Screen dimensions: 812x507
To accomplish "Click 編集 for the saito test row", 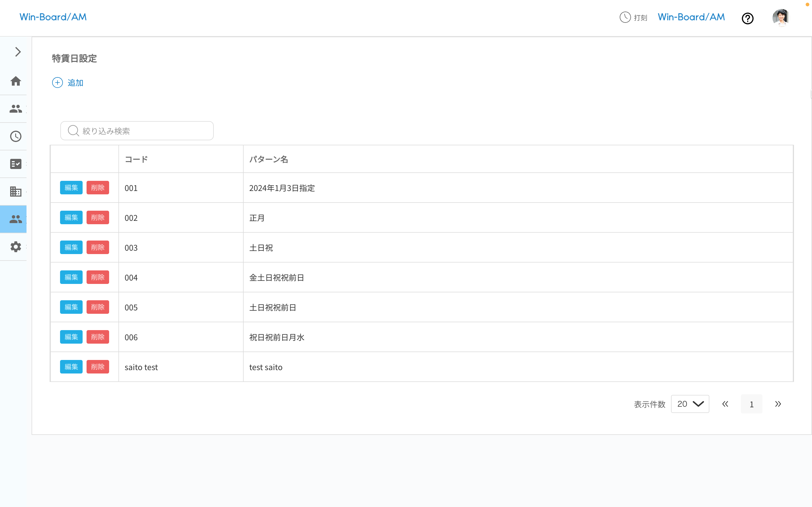I will [x=71, y=367].
